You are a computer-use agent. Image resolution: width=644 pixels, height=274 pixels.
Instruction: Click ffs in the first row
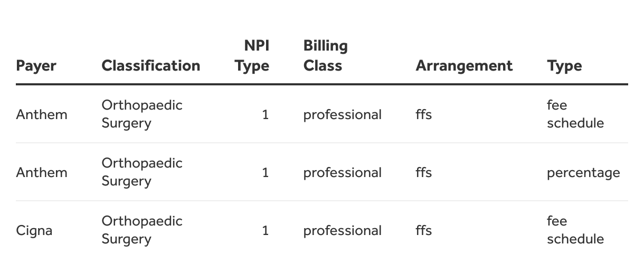coord(424,114)
